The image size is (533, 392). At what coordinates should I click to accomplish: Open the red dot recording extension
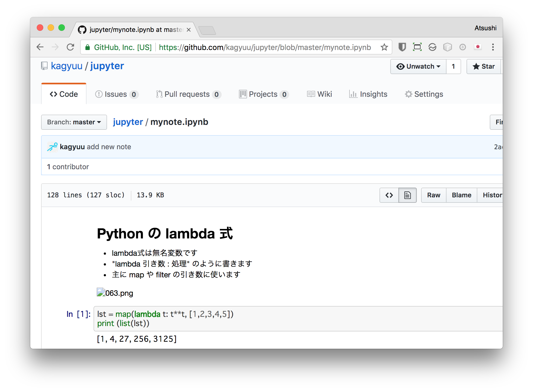(478, 47)
